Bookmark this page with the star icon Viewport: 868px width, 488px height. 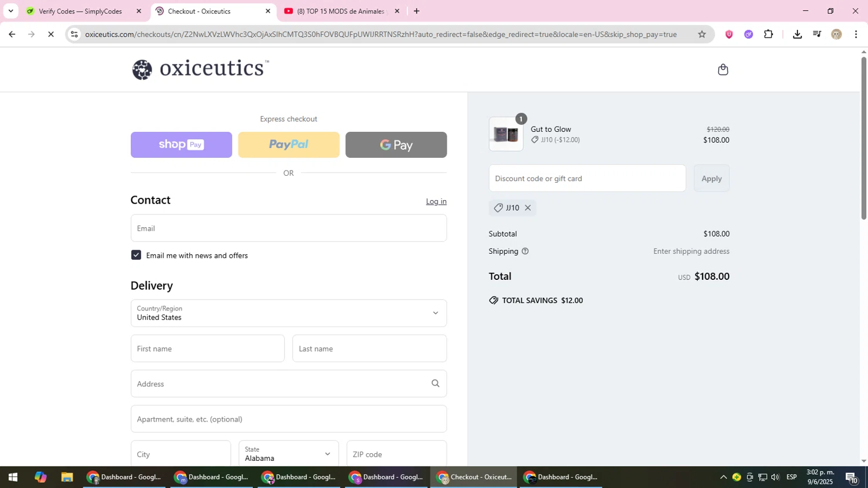(702, 34)
